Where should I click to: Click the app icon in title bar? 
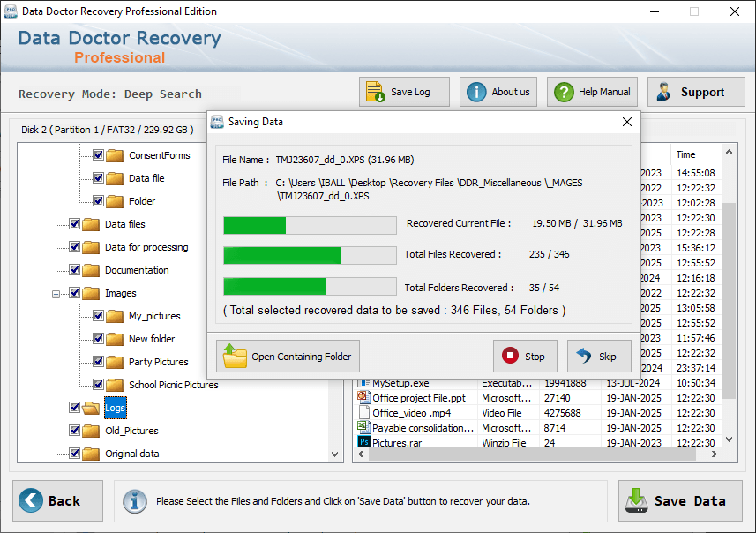(x=10, y=11)
